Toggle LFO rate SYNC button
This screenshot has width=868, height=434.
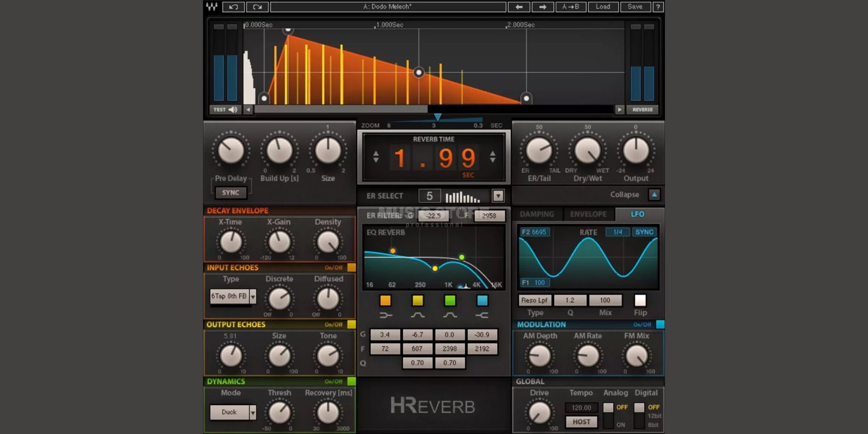644,232
